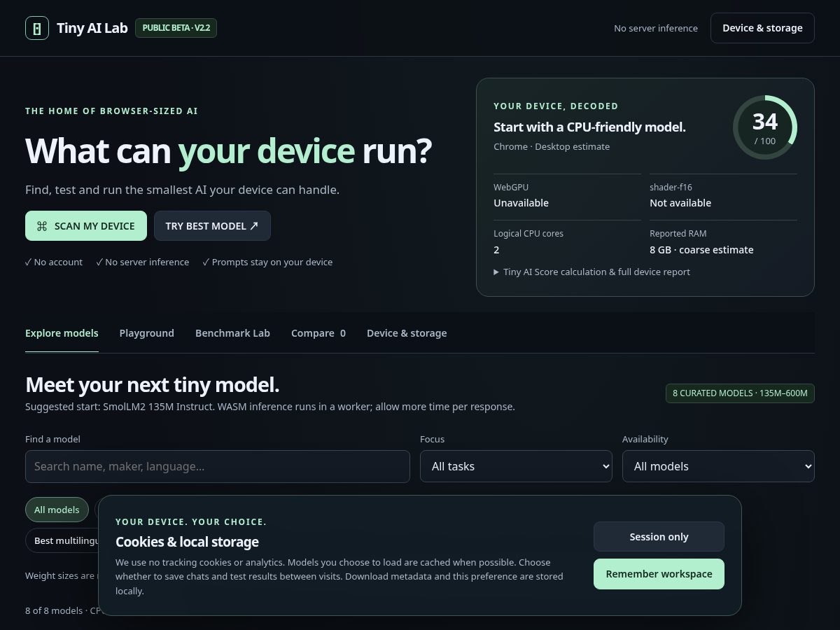Click the Tiny AI Lab title text
Screen dimensions: 840x630
92,28
